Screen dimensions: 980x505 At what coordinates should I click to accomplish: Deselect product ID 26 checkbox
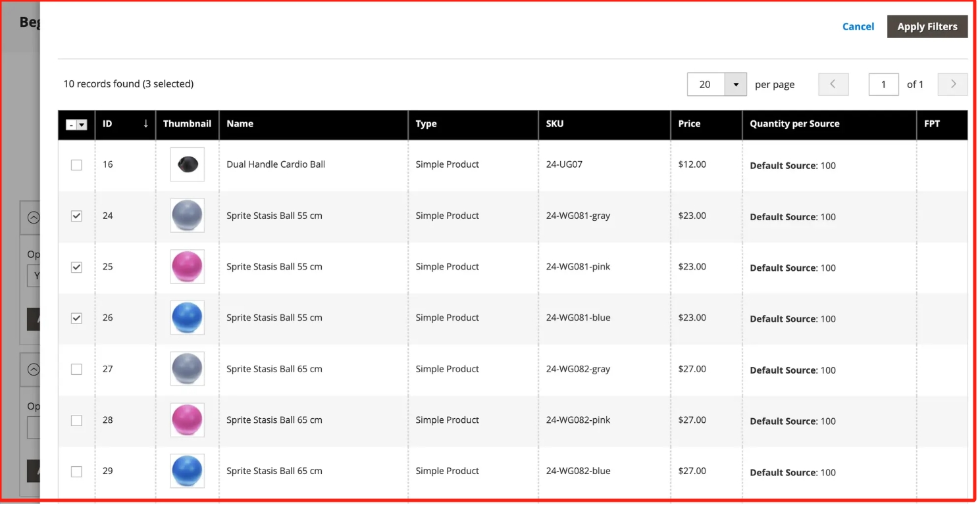[x=76, y=318]
